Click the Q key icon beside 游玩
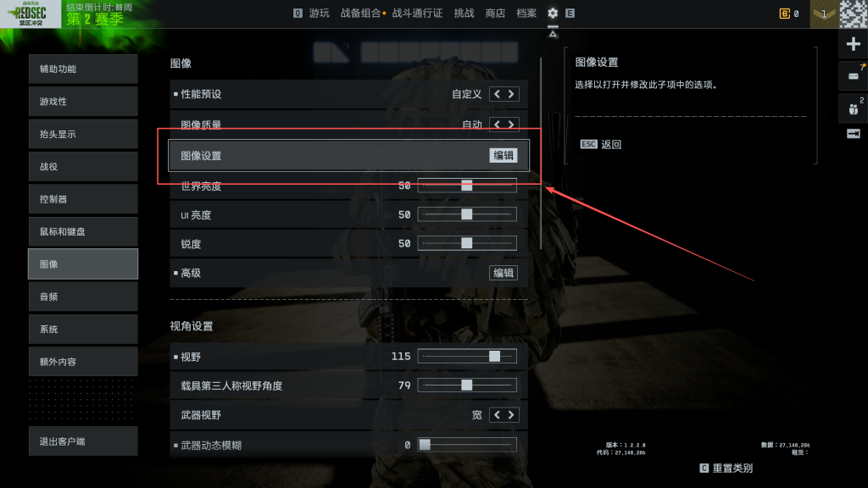The height and width of the screenshot is (488, 868). click(x=298, y=13)
